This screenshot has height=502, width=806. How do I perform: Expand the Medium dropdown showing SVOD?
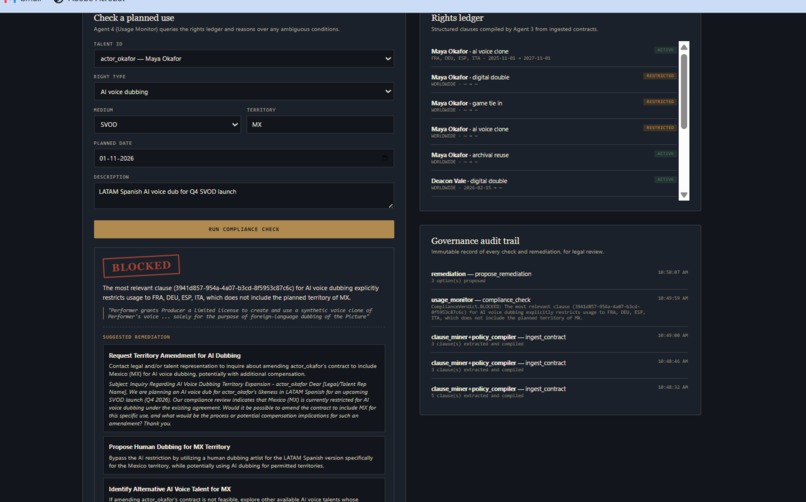click(x=167, y=124)
